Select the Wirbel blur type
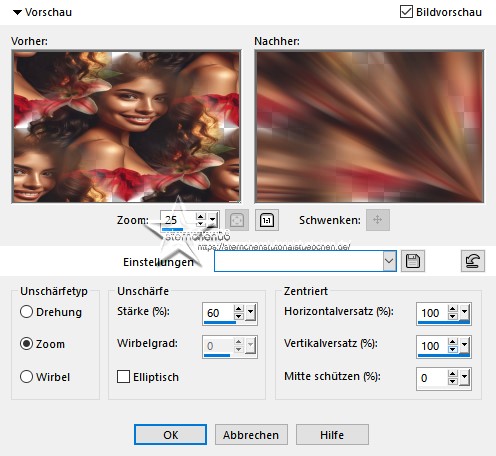 point(26,377)
